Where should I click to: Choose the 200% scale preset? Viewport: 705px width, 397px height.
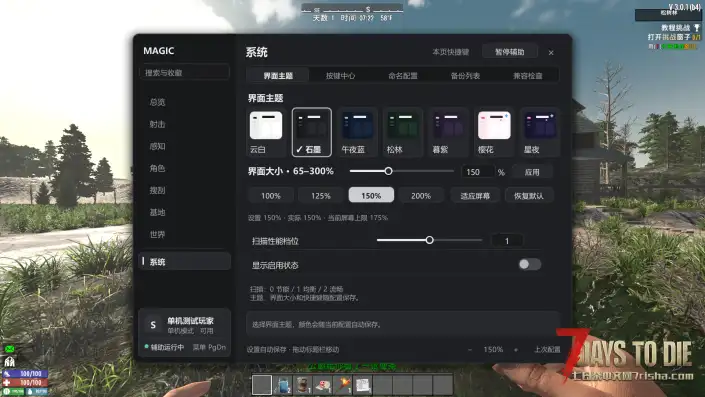421,196
